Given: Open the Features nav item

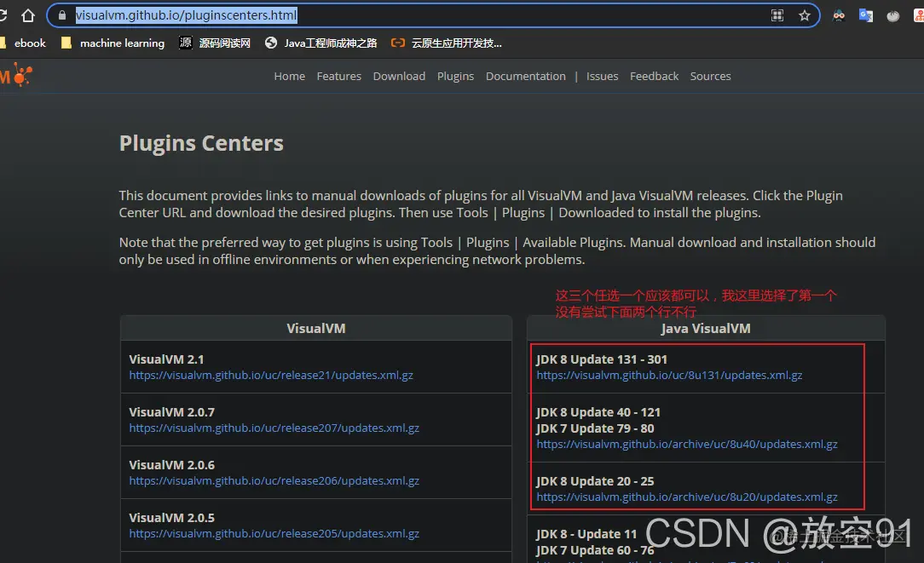Looking at the screenshot, I should click(x=339, y=76).
